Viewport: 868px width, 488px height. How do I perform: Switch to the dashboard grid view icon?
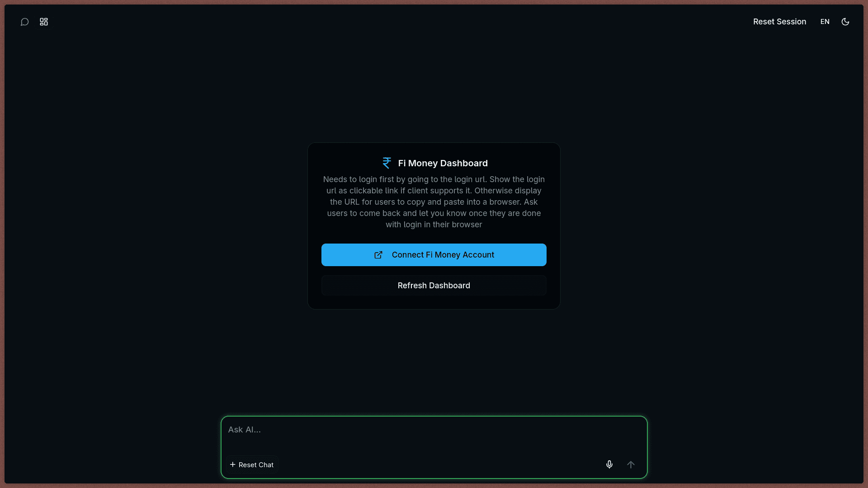(44, 22)
